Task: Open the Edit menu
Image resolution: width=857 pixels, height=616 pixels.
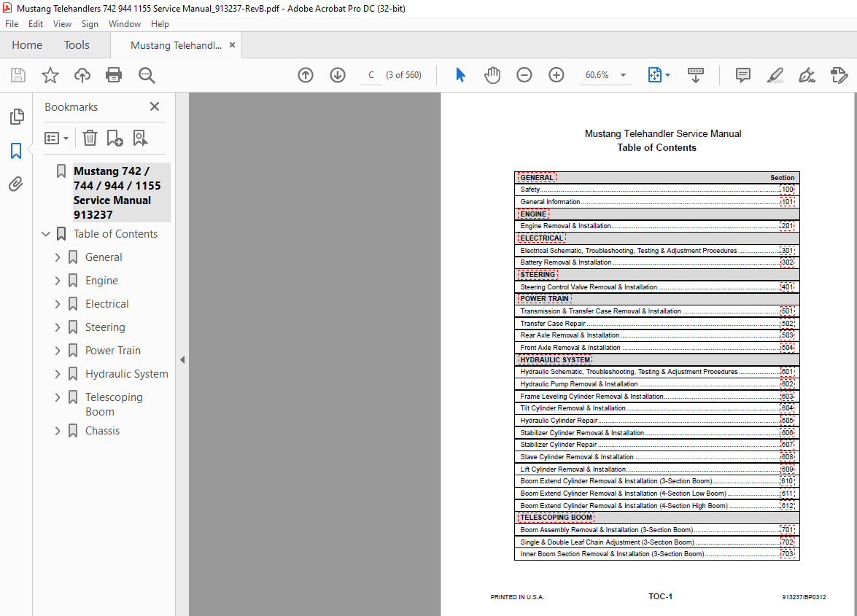Action: pos(36,24)
